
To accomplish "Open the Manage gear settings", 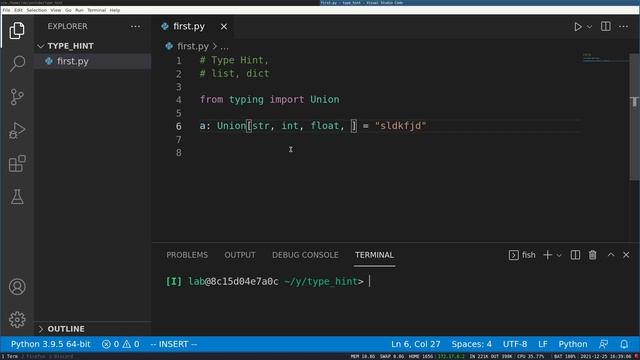I will [17, 320].
